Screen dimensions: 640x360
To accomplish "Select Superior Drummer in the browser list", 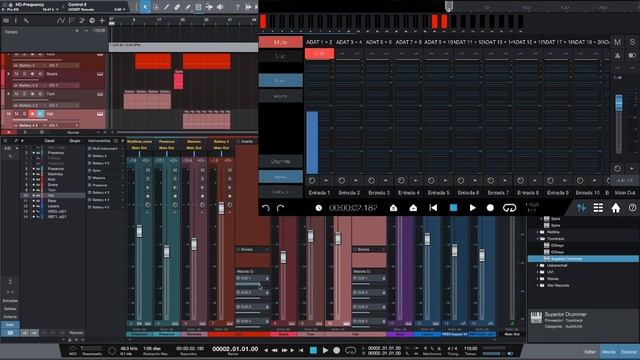I will (583, 259).
